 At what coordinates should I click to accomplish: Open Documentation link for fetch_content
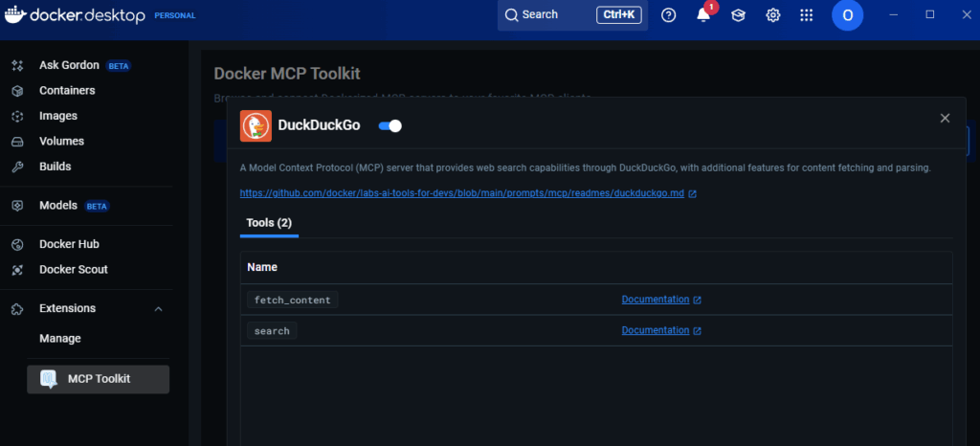[656, 300]
